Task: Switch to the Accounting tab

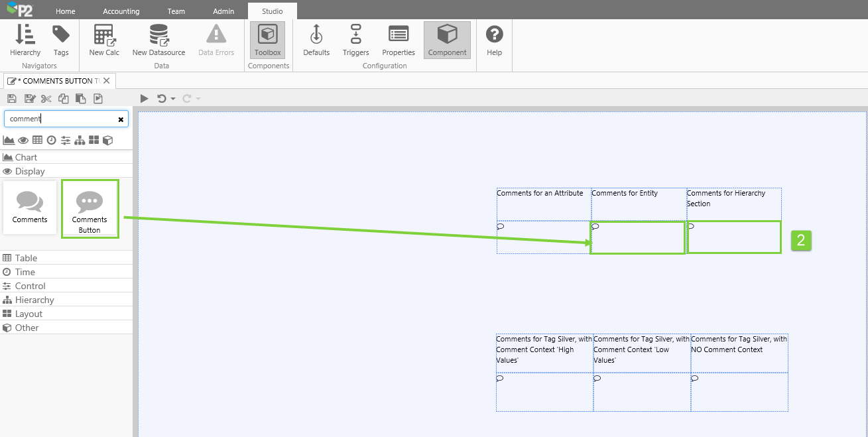Action: [x=121, y=11]
